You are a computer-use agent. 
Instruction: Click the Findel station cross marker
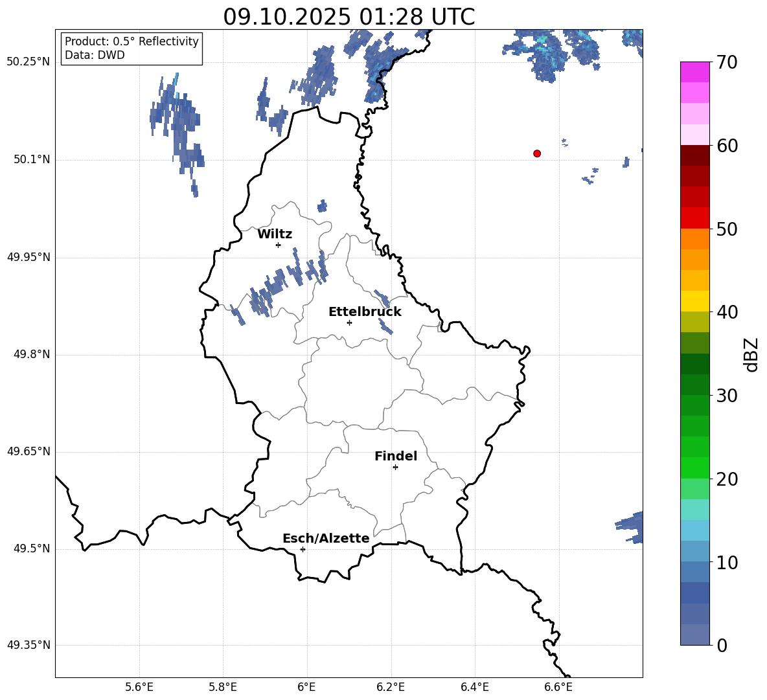[395, 468]
